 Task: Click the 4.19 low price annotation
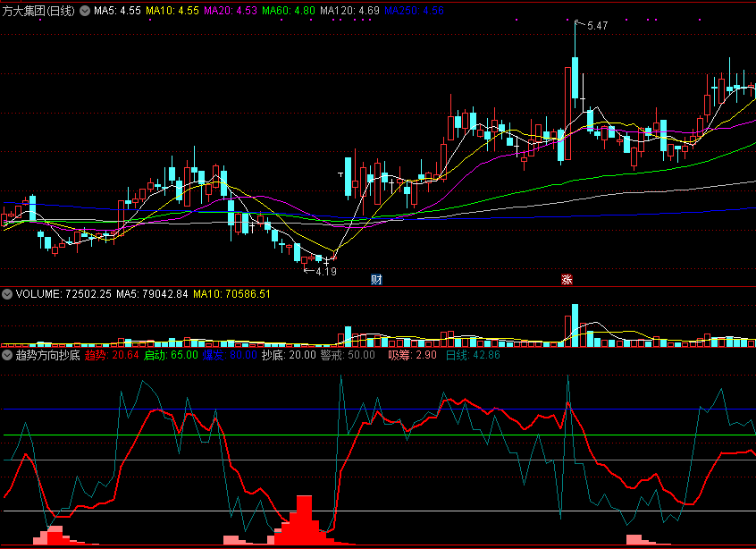pyautogui.click(x=326, y=272)
